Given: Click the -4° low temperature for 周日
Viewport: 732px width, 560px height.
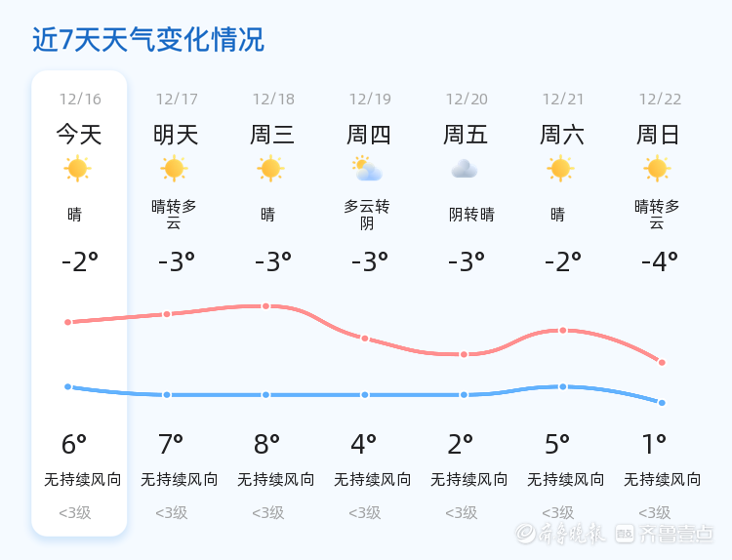Looking at the screenshot, I should point(660,261).
